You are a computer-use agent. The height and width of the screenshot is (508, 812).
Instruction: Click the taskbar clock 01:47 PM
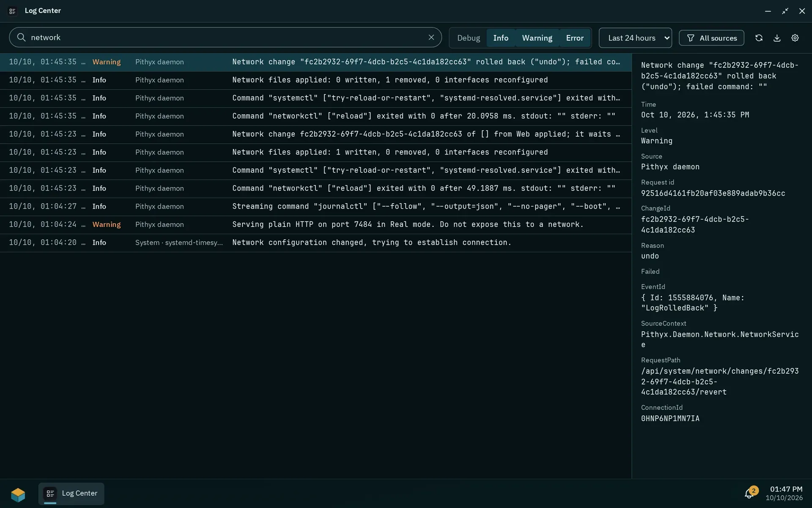pos(786,489)
